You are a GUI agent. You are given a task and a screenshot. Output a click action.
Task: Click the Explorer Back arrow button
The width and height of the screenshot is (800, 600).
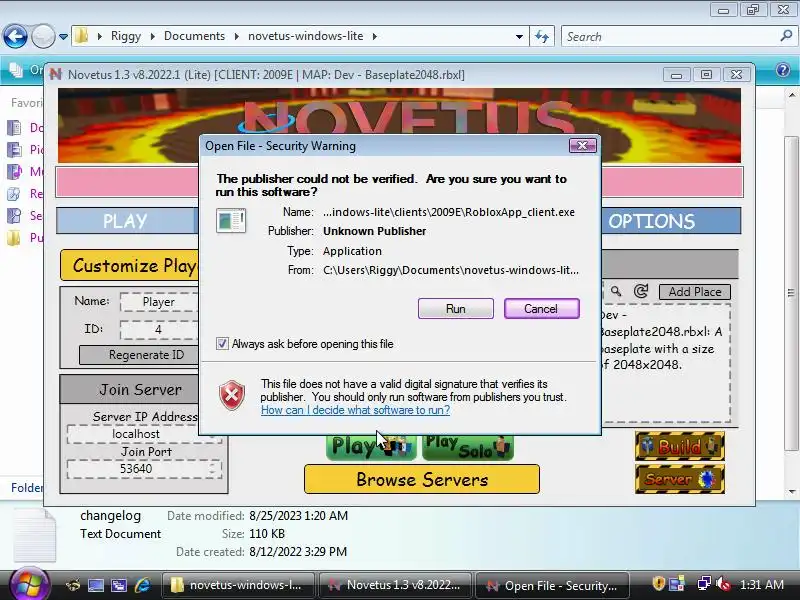pos(15,36)
